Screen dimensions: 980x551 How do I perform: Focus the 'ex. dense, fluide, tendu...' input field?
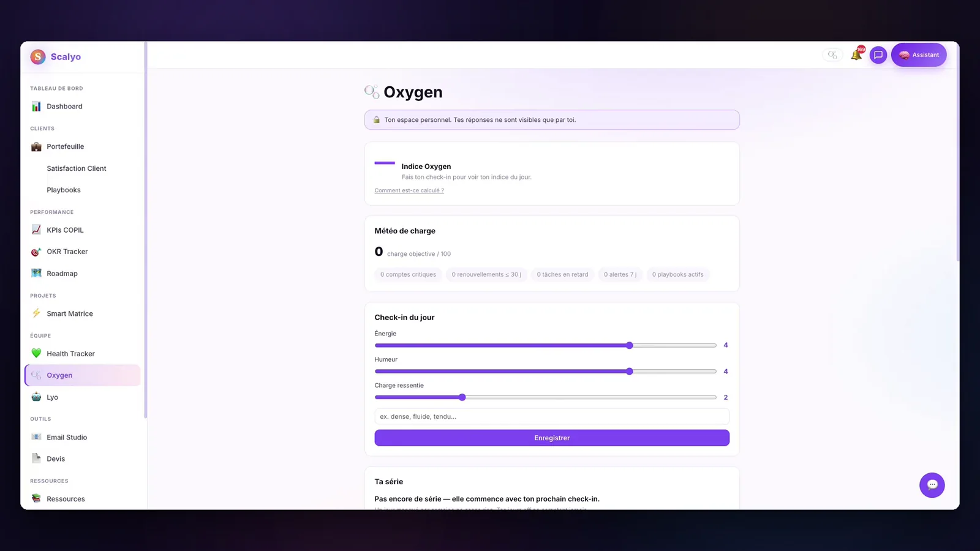tap(552, 416)
